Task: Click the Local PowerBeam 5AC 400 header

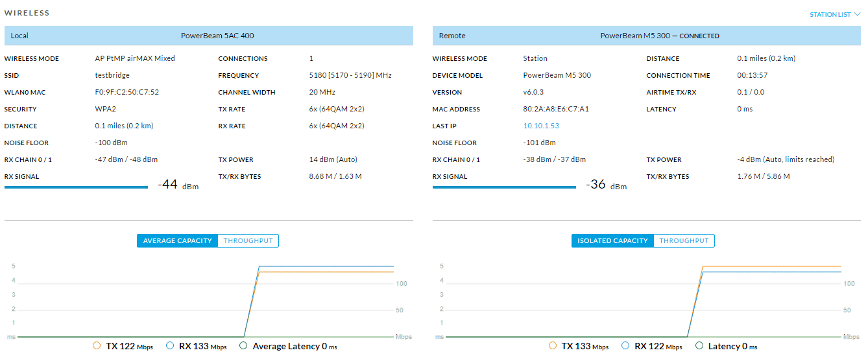Action: pos(209,36)
